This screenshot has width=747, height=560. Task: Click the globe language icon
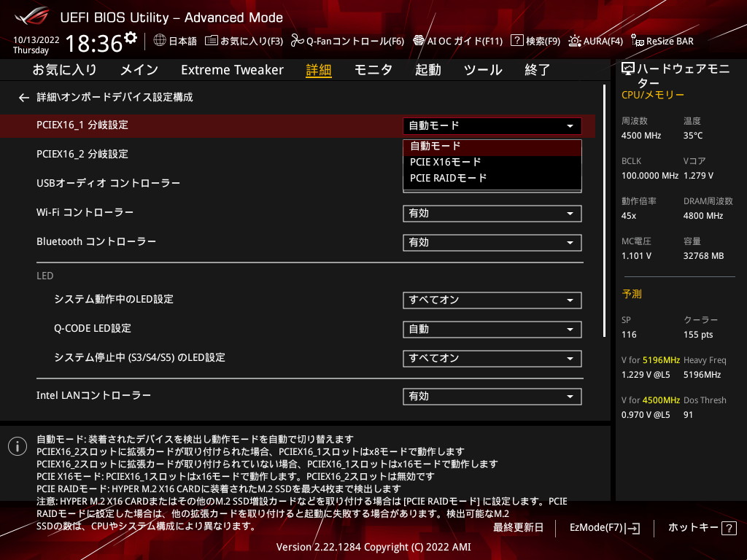160,41
